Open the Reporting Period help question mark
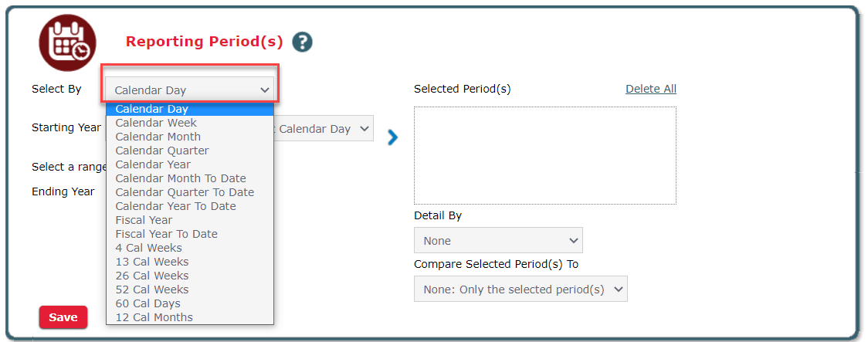The height and width of the screenshot is (342, 868). point(302,42)
